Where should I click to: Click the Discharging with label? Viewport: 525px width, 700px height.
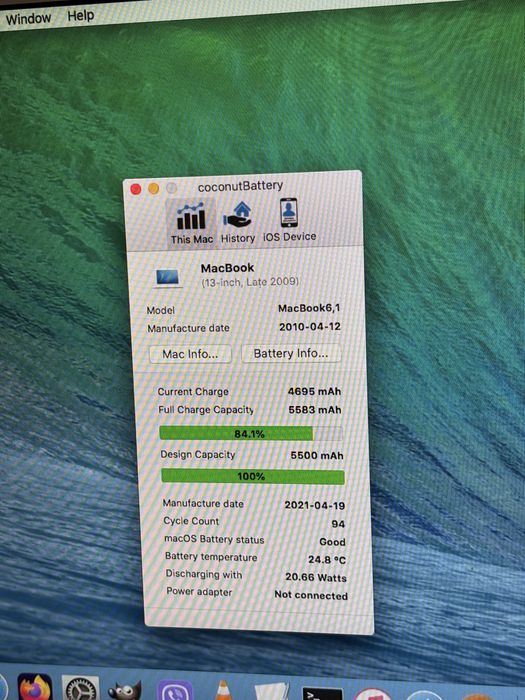point(204,574)
